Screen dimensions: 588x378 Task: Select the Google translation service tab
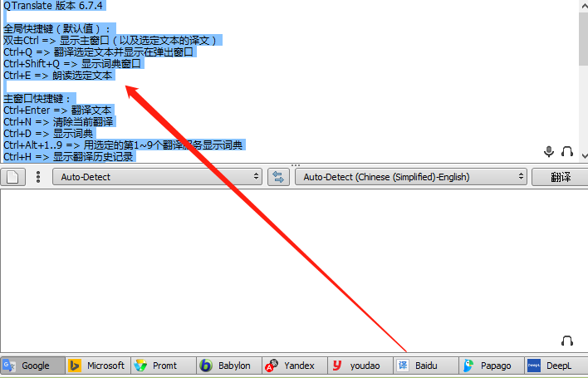(x=32, y=366)
